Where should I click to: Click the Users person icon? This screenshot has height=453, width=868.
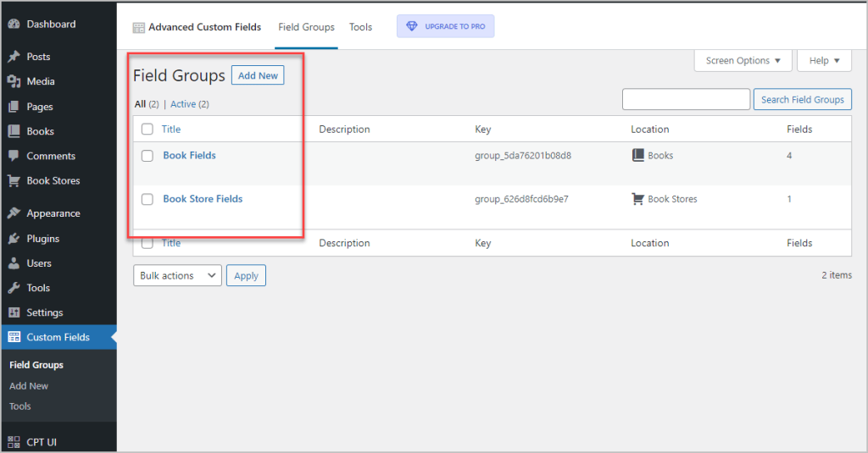point(14,263)
